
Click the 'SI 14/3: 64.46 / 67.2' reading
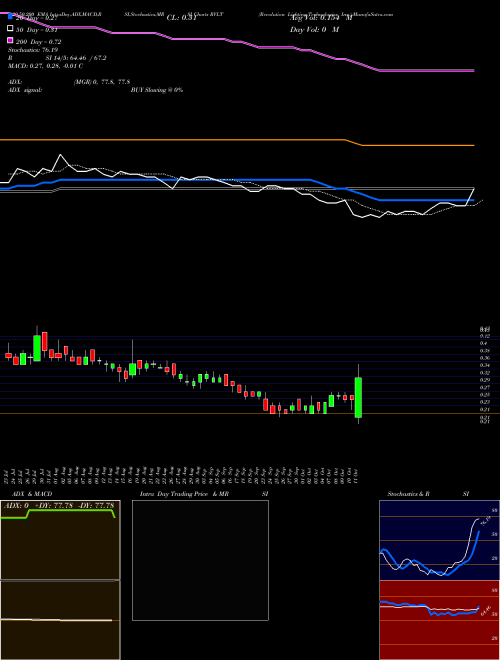coord(76,58)
